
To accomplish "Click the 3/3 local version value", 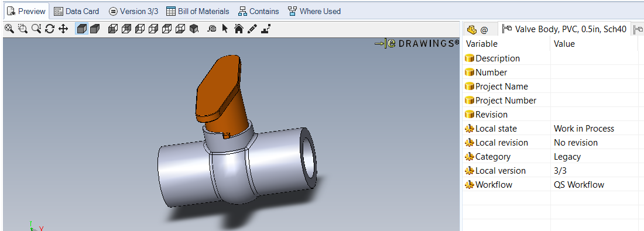I will pos(560,170).
